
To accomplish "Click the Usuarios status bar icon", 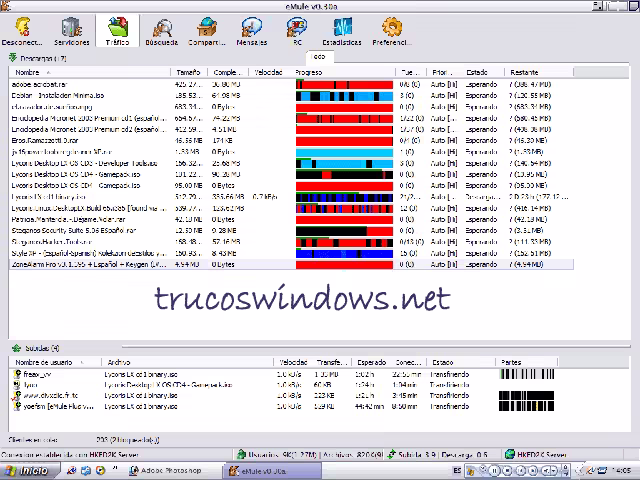I will coord(241,454).
